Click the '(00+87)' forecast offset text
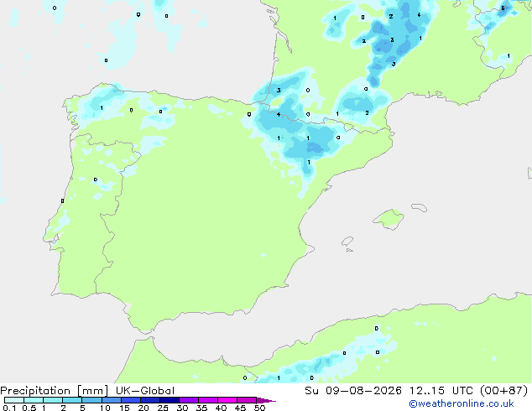The width and height of the screenshot is (532, 411). click(x=504, y=391)
